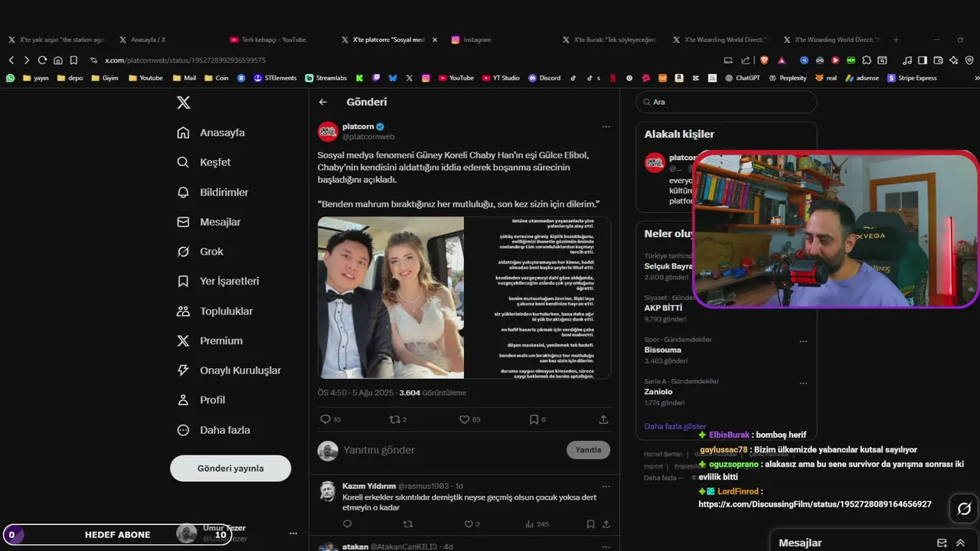Screen dimensions: 980x551
Task: Open options for Zaniolo trend
Action: (x=803, y=383)
